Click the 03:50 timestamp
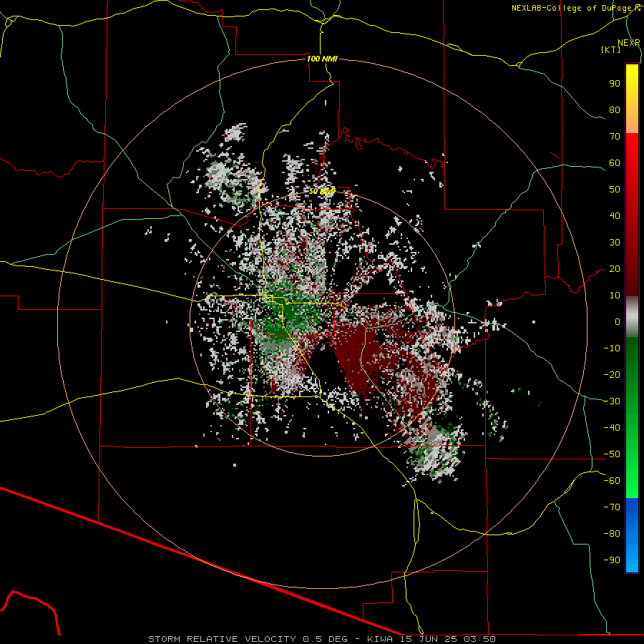The height and width of the screenshot is (644, 644). click(479, 639)
